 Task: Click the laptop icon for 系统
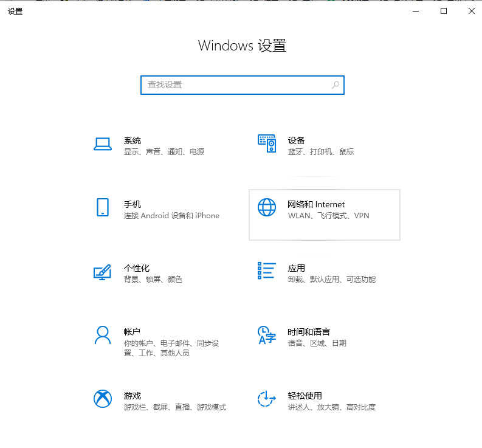[102, 144]
